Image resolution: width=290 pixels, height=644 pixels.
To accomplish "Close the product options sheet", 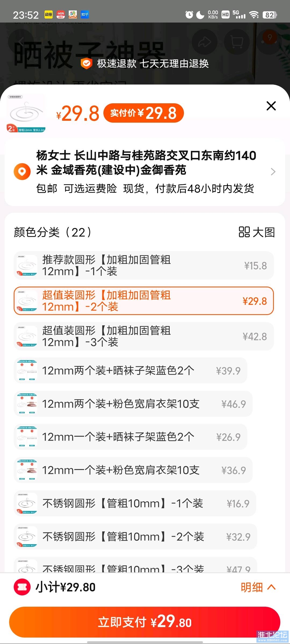I will point(271,106).
